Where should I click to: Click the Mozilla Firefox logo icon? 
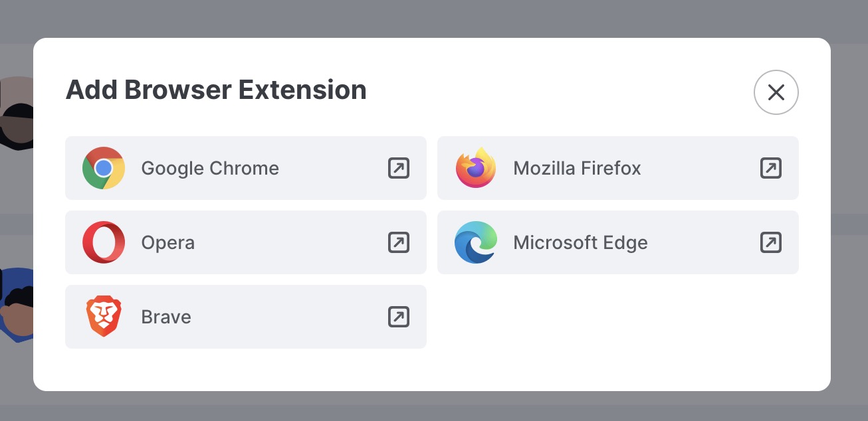[x=476, y=168]
